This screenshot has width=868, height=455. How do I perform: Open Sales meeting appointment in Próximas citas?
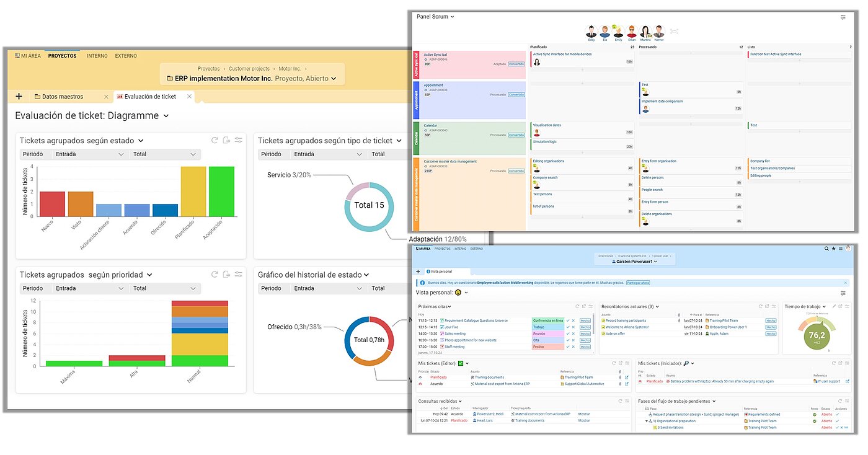click(x=455, y=334)
